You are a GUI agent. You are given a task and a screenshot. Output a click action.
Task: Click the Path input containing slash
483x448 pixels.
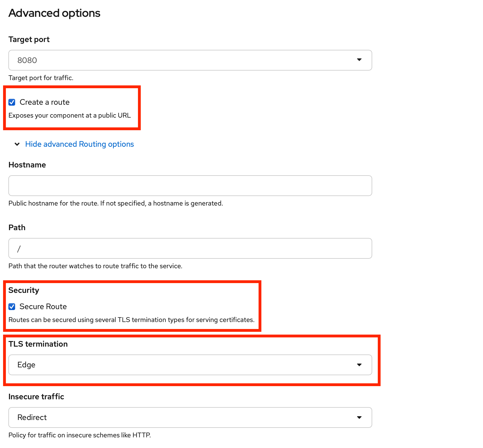pyautogui.click(x=190, y=248)
